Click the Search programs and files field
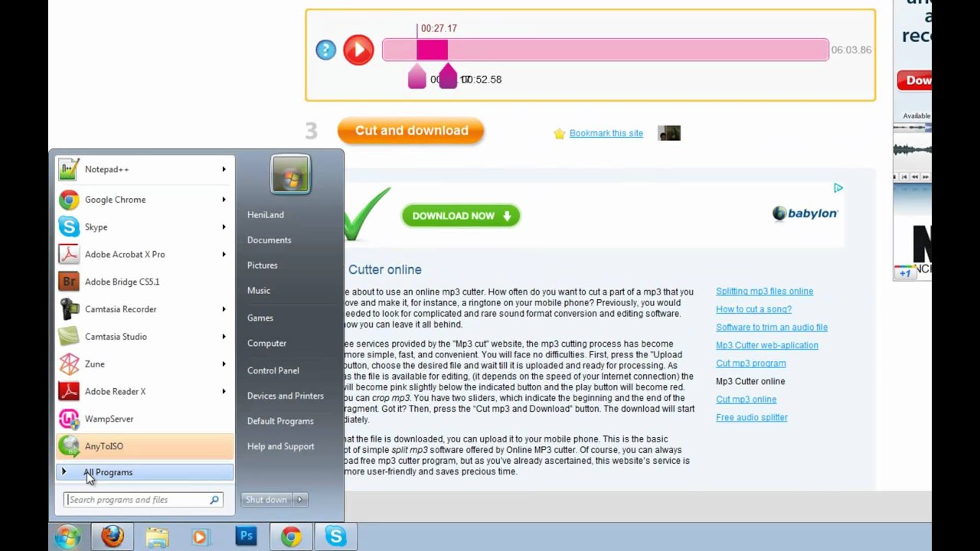980x551 pixels. [144, 500]
